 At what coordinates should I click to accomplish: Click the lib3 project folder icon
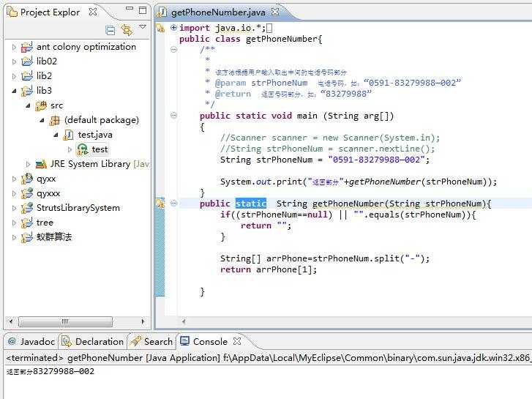(27, 91)
